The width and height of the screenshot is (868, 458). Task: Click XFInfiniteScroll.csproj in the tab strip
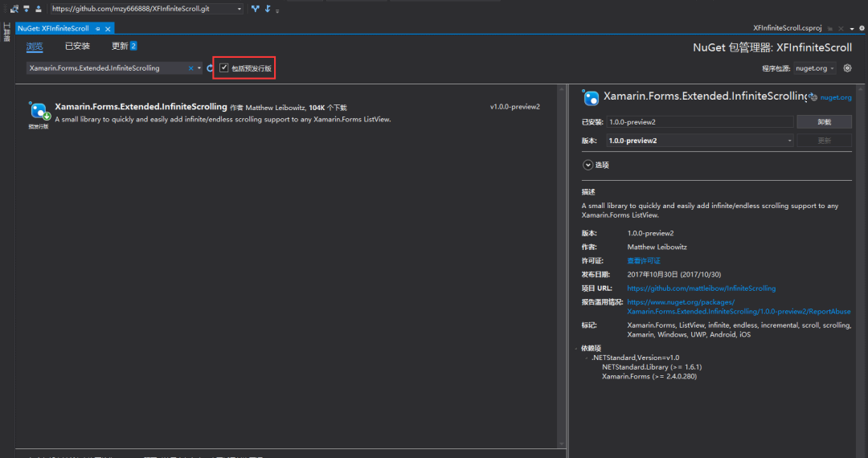(787, 27)
